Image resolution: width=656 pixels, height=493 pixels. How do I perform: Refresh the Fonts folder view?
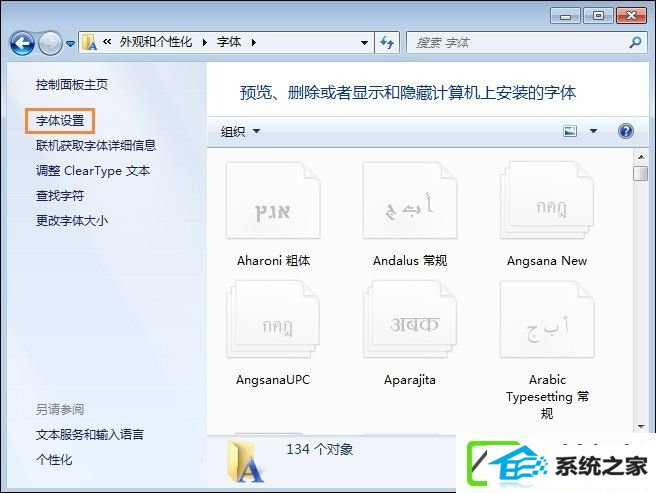tap(387, 42)
